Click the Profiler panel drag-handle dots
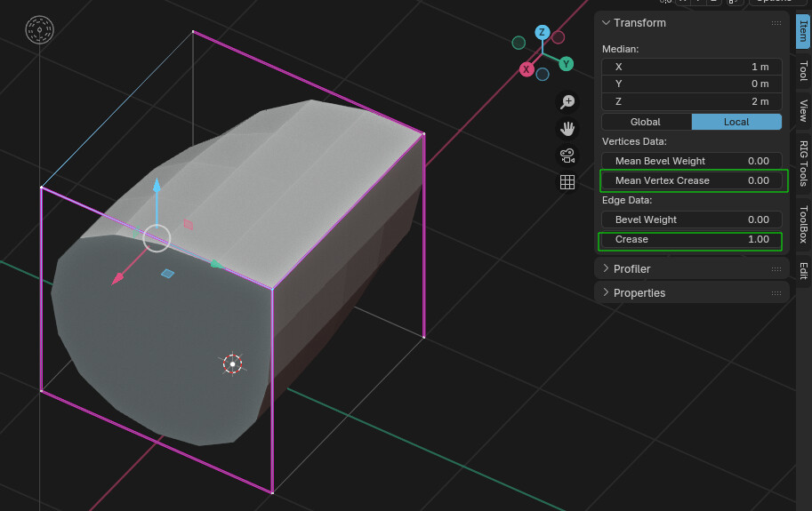Viewport: 812px width, 511px height. tap(776, 269)
